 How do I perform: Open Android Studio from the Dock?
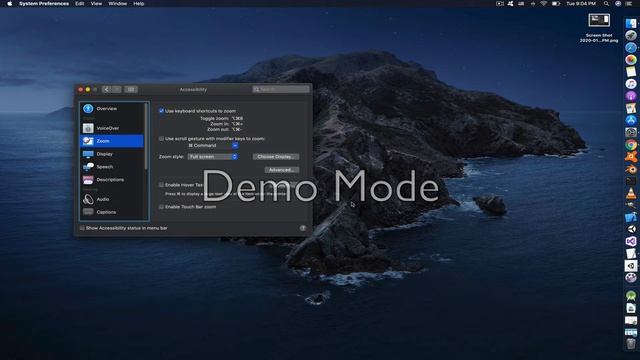(631, 296)
